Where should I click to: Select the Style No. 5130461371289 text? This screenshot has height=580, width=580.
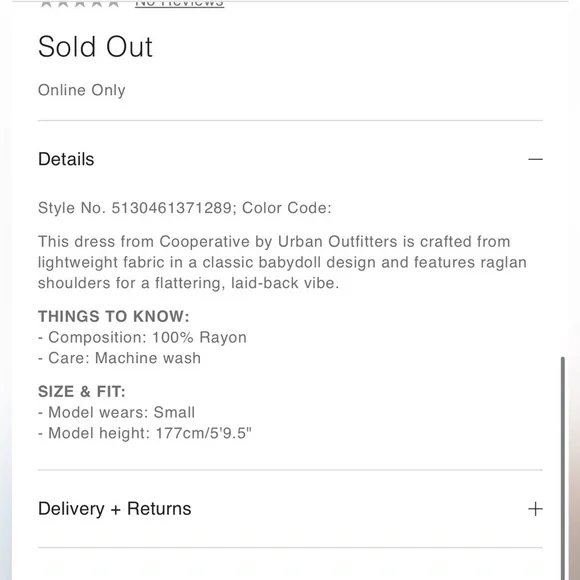tap(137, 208)
